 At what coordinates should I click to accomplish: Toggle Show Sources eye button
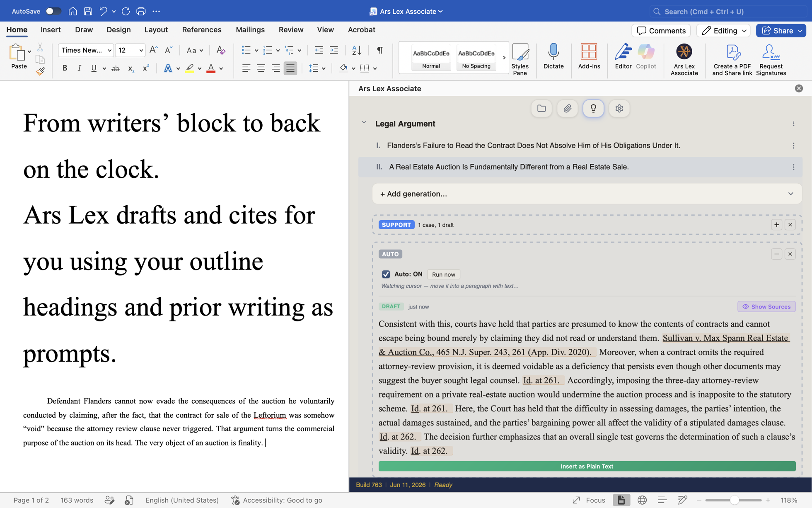[766, 306]
